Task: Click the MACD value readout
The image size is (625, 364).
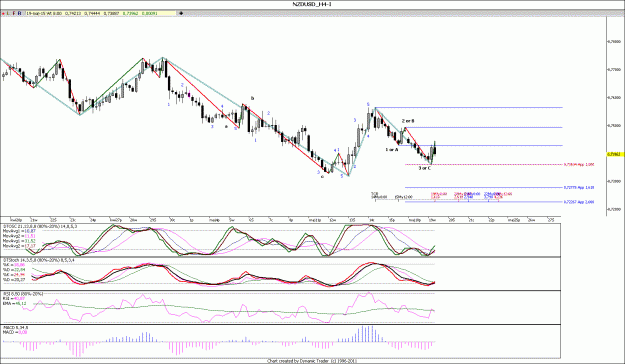Action: tap(15, 332)
